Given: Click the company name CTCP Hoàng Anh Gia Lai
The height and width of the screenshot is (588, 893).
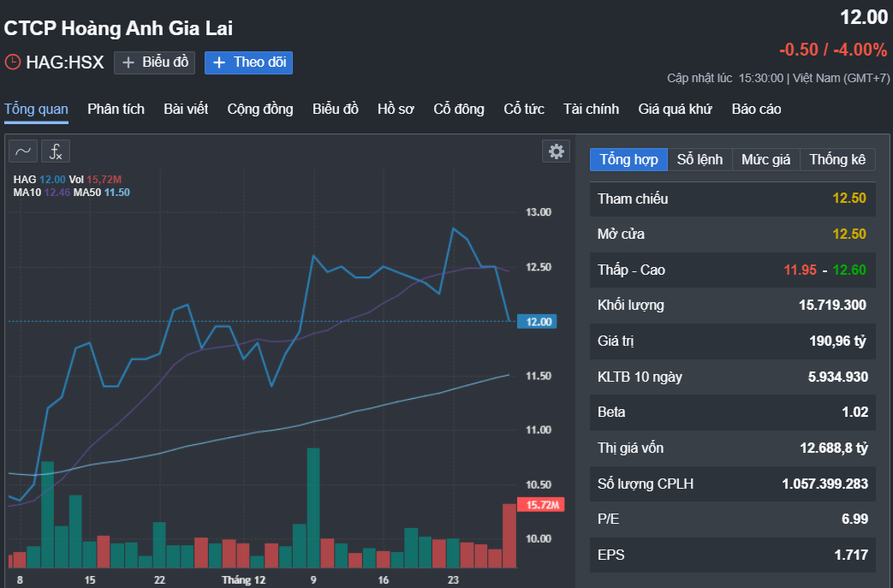Looking at the screenshot, I should [x=118, y=28].
